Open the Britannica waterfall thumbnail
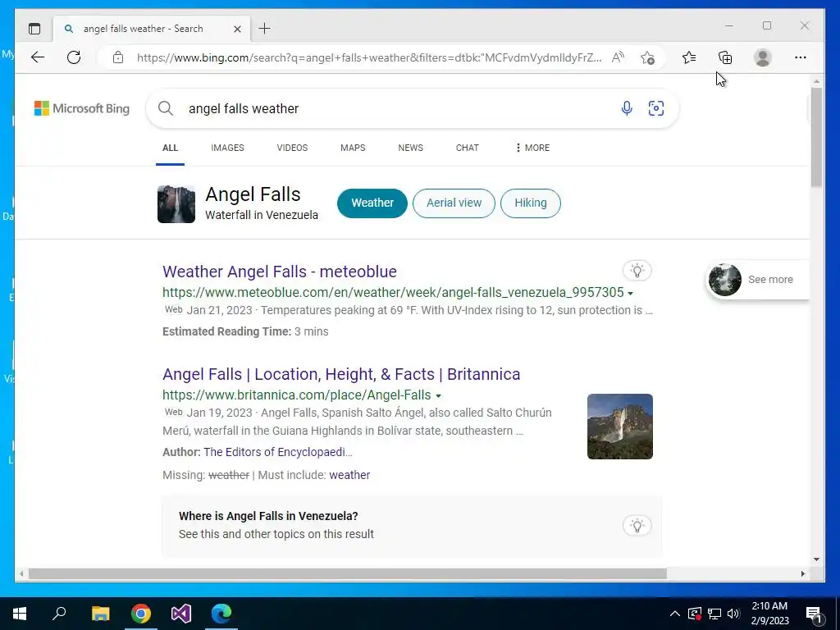The image size is (840, 630). [x=620, y=427]
